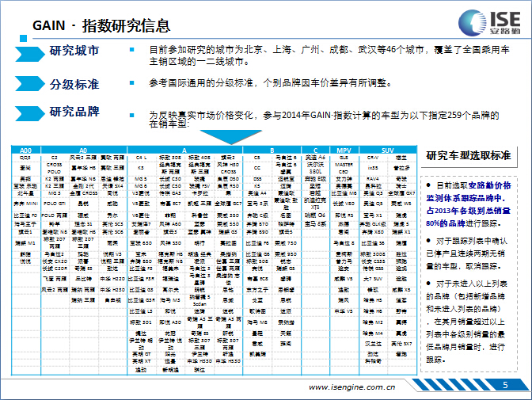Click the bullet about 已停产 models

pos(467,253)
